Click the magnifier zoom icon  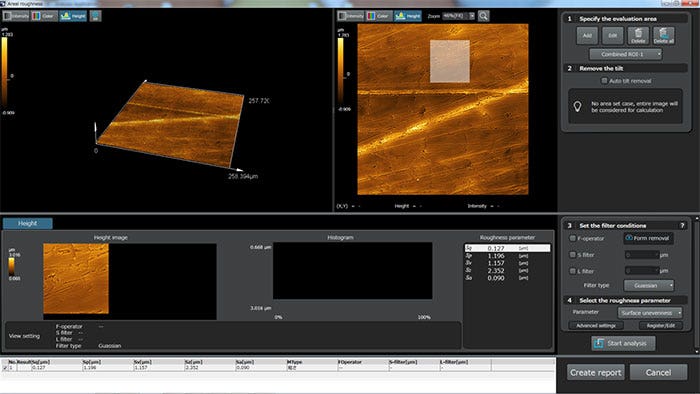[483, 16]
